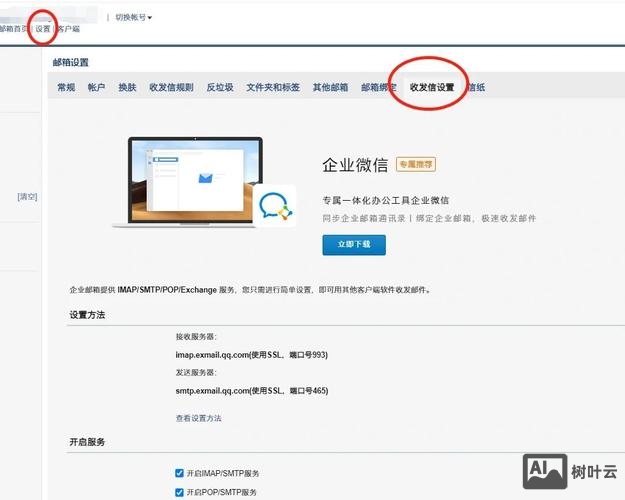Screen dimensions: 625x500
Task: Click the imap.exmail.qq.com server text
Action: click(252, 355)
